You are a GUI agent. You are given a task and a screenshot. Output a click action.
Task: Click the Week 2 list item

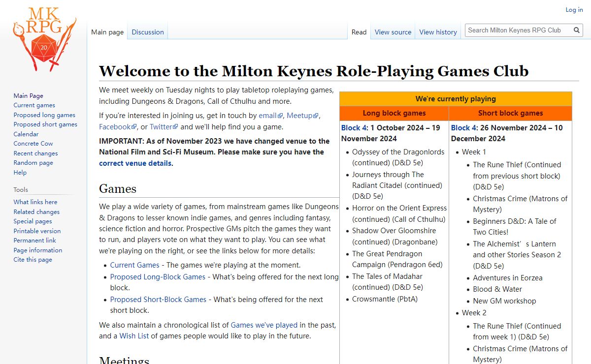coord(474,313)
